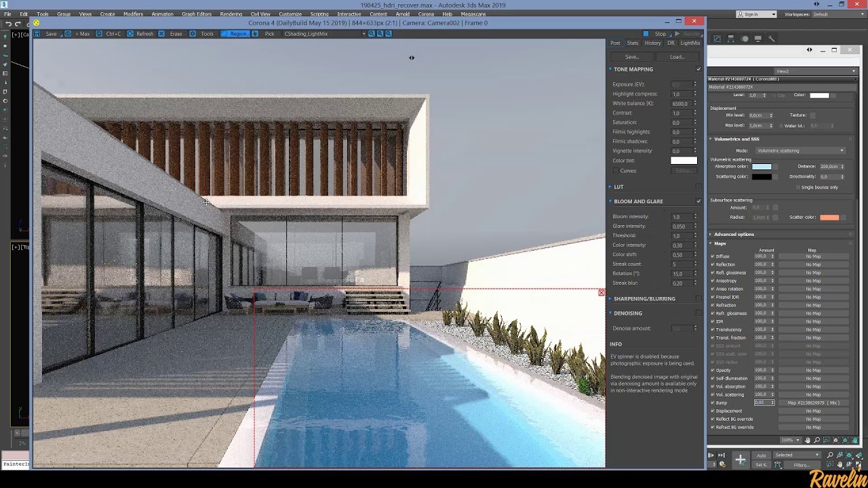The height and width of the screenshot is (488, 868).
Task: Open the Display panel monitor icon
Action: click(757, 39)
